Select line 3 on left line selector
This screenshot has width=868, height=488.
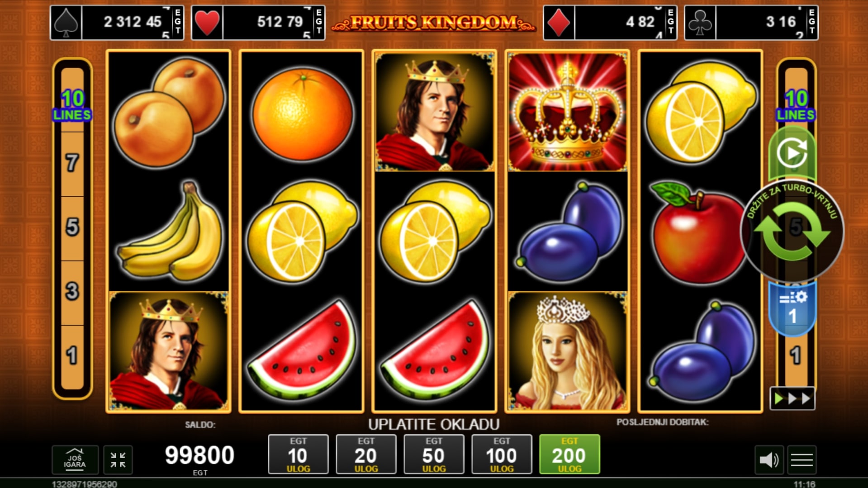point(72,292)
